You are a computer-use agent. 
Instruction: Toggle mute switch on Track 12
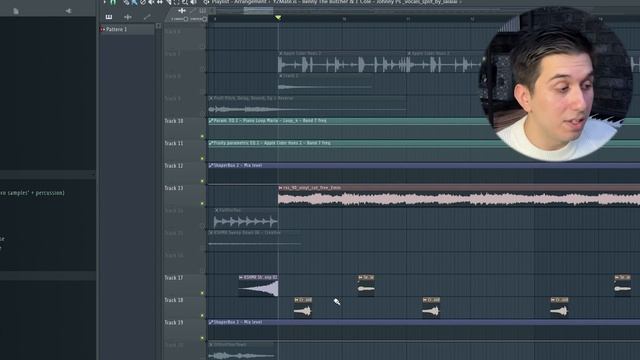pos(202,181)
